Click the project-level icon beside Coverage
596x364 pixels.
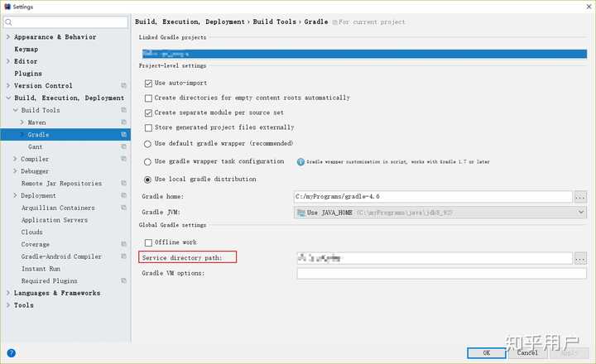(123, 244)
